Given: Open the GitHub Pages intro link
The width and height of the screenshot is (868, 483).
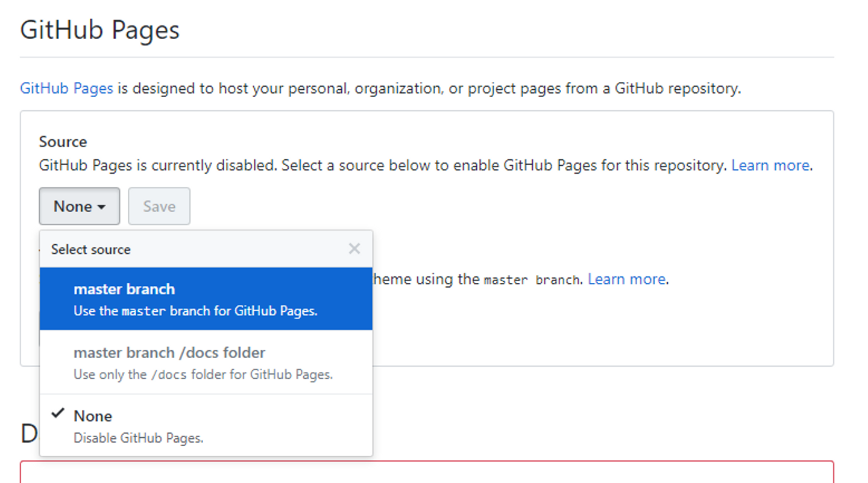Looking at the screenshot, I should (66, 89).
